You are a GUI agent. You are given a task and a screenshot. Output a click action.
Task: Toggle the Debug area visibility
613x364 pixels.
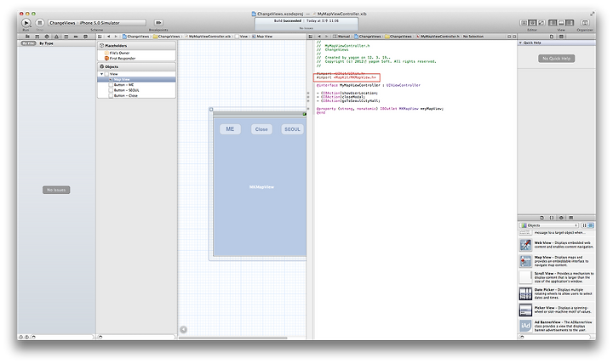click(x=561, y=23)
